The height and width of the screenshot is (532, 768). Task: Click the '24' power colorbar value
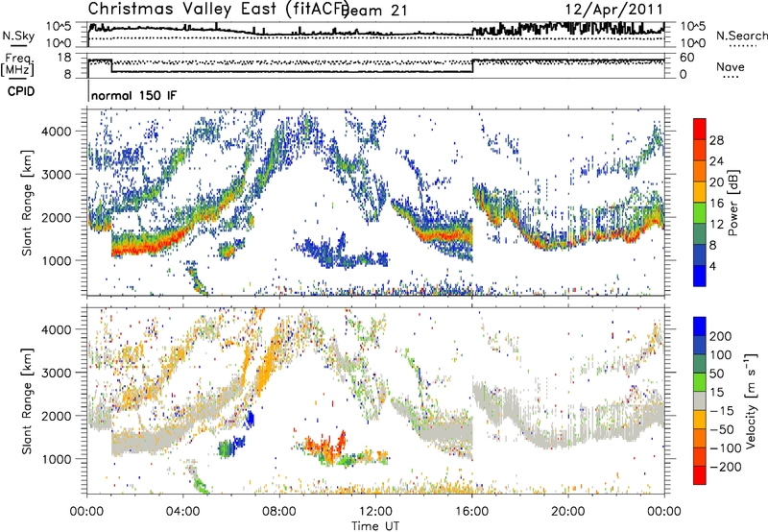[x=716, y=161]
